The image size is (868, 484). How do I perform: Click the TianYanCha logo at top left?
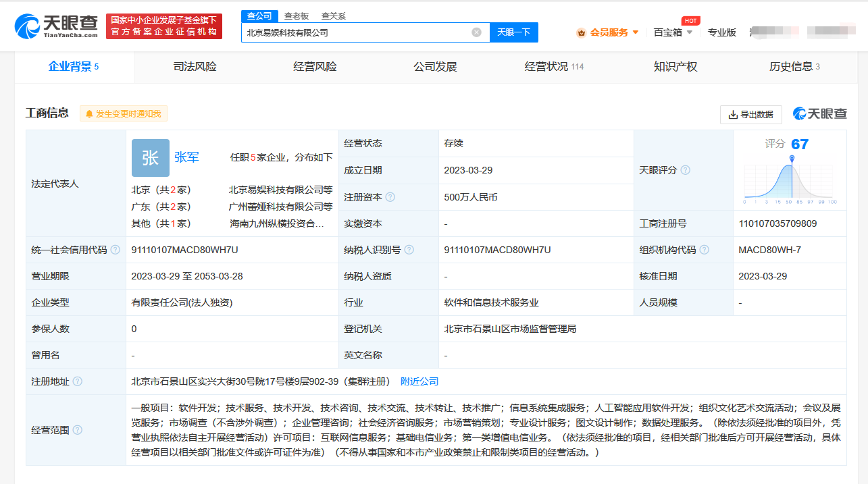(x=56, y=26)
